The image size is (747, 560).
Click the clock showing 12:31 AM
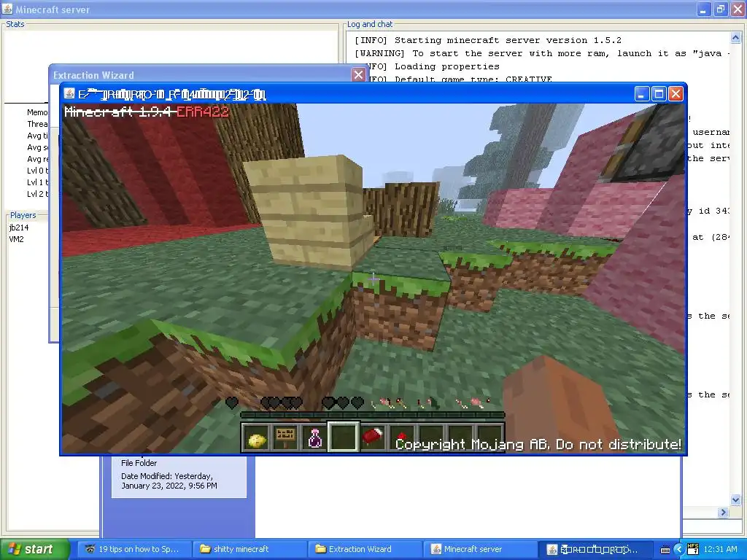coord(720,549)
